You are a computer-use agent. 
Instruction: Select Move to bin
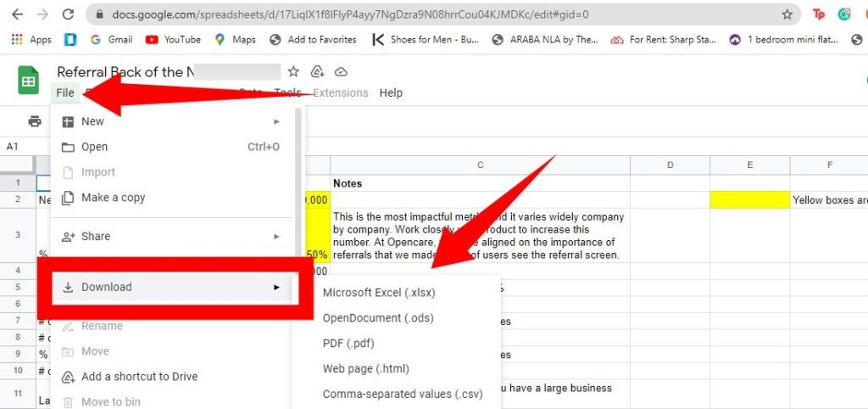click(x=171, y=402)
